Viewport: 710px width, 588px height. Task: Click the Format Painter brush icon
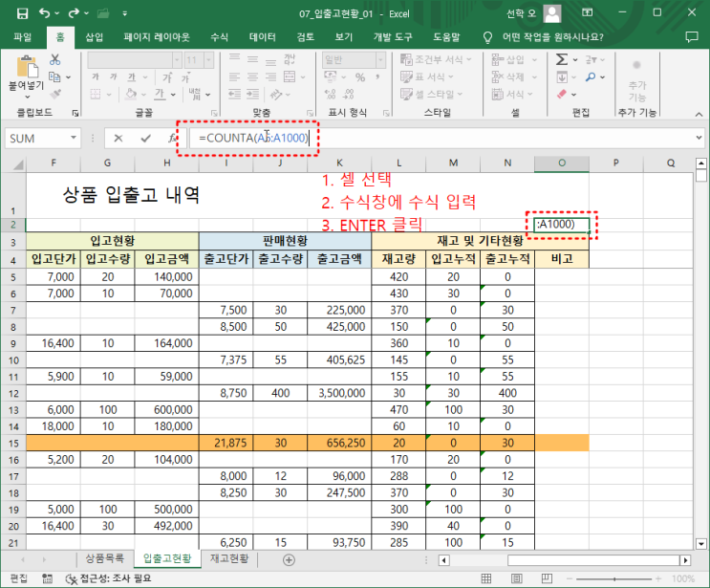[x=55, y=94]
